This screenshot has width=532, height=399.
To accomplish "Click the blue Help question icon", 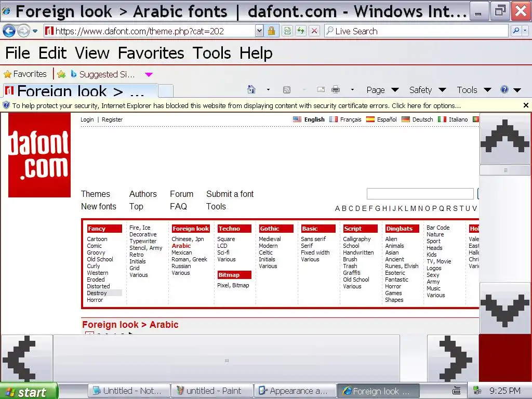I will click(x=504, y=89).
